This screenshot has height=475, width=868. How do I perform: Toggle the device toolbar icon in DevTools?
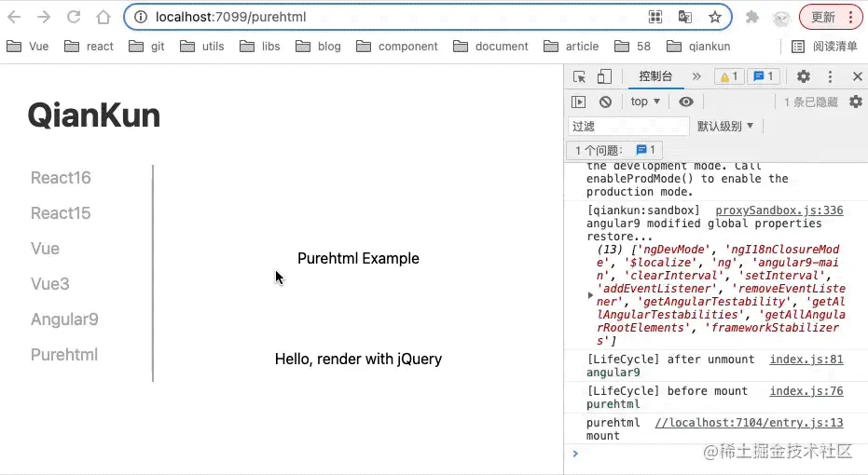[x=604, y=76]
